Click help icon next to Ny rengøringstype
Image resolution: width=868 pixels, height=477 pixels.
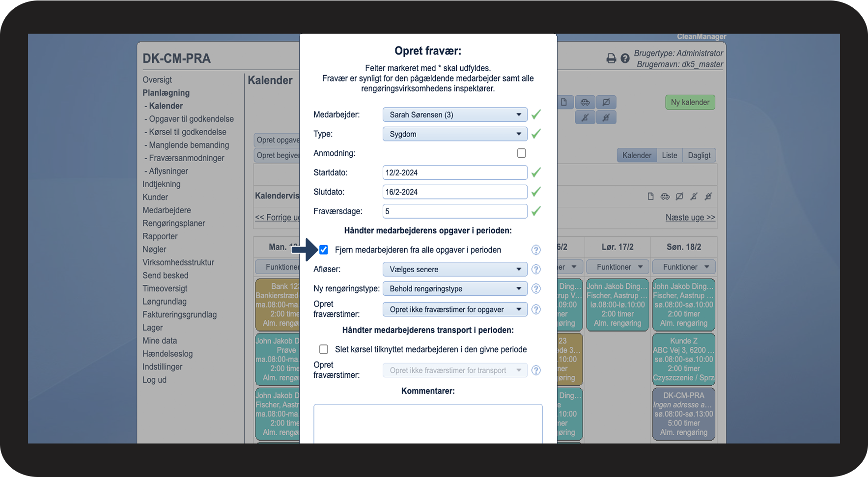536,289
